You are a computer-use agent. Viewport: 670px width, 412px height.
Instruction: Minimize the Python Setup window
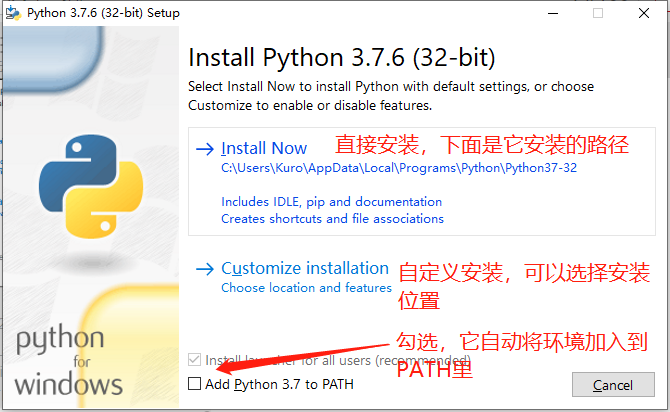click(x=553, y=13)
